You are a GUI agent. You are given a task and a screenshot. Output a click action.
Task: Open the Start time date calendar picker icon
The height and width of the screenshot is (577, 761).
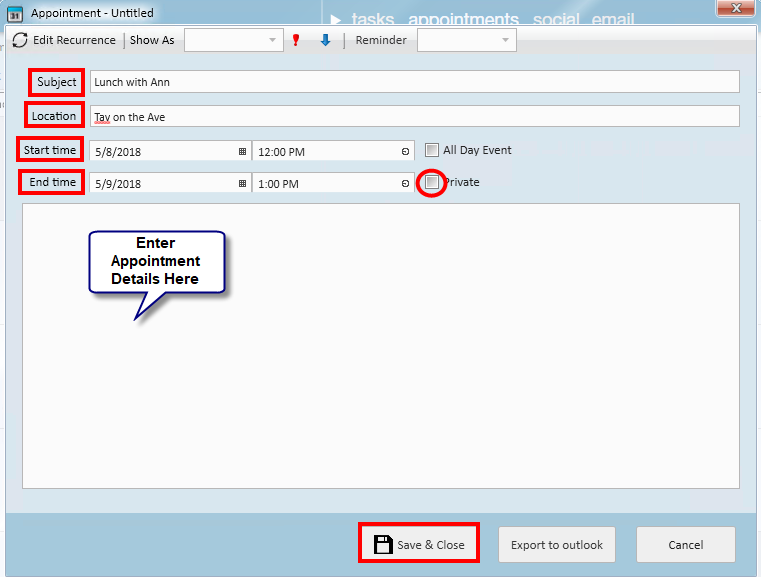point(243,151)
